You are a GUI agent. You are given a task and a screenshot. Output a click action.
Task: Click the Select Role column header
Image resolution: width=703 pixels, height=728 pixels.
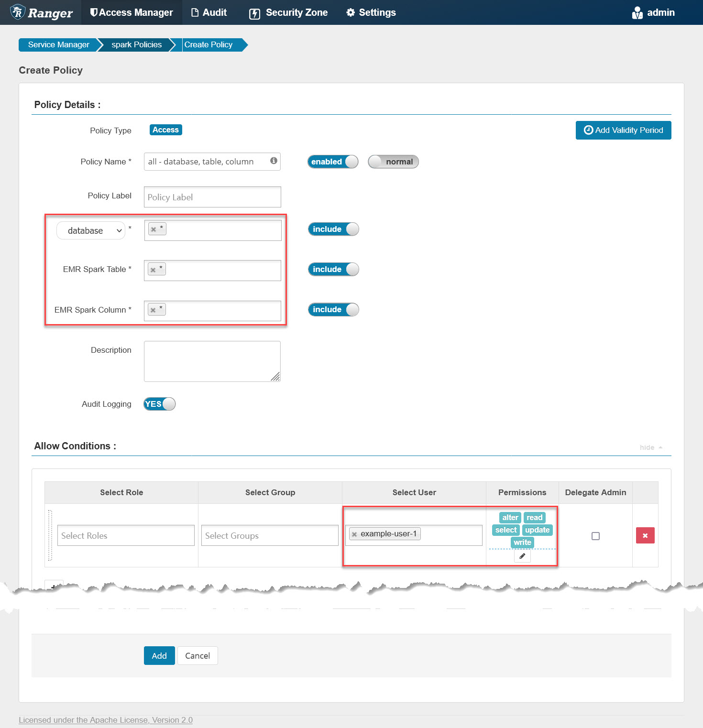[x=121, y=492]
